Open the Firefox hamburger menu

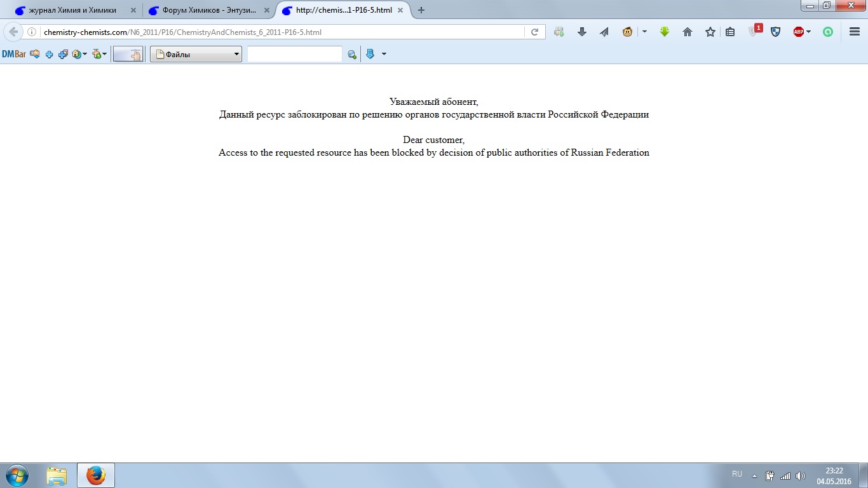tap(855, 32)
